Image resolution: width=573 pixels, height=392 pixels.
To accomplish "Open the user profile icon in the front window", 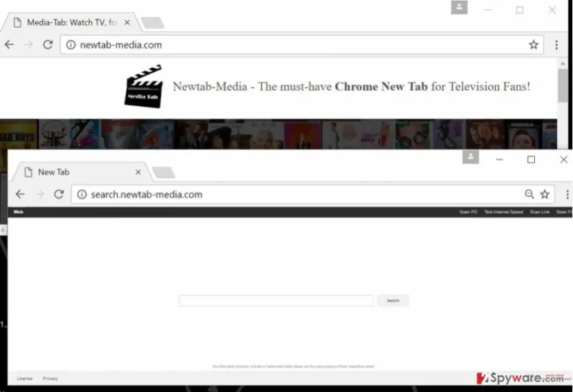I will click(x=471, y=157).
